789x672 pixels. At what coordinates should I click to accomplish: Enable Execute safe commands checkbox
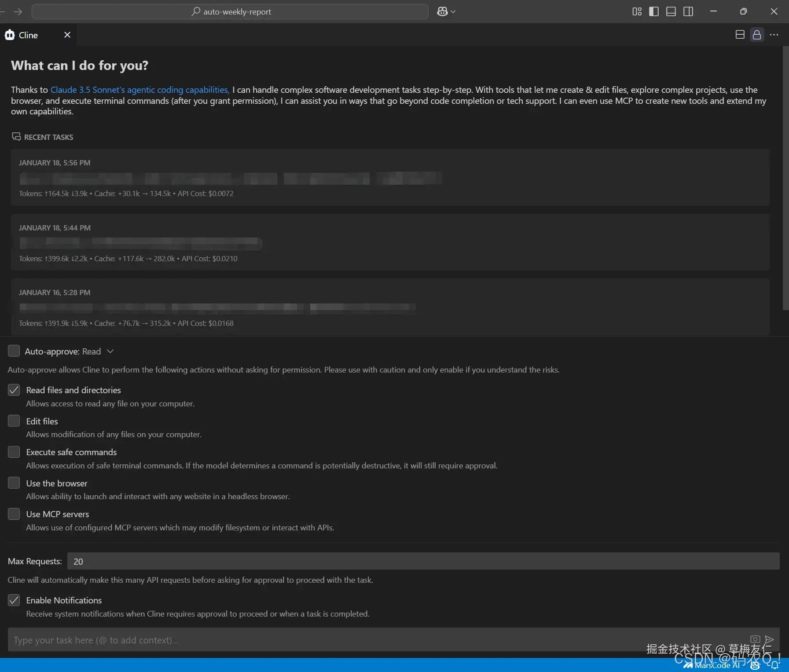pos(14,452)
